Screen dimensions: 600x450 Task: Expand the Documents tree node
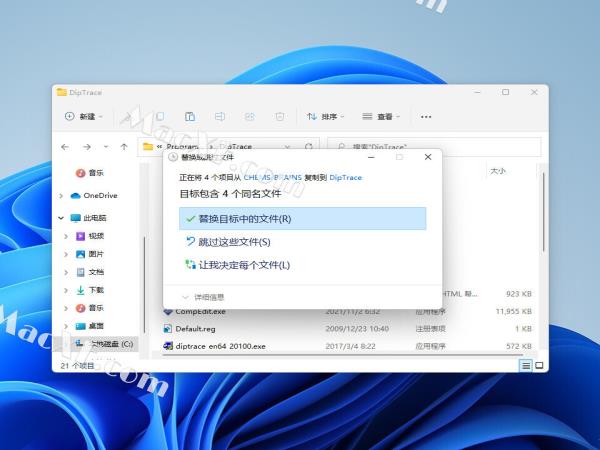coord(66,272)
